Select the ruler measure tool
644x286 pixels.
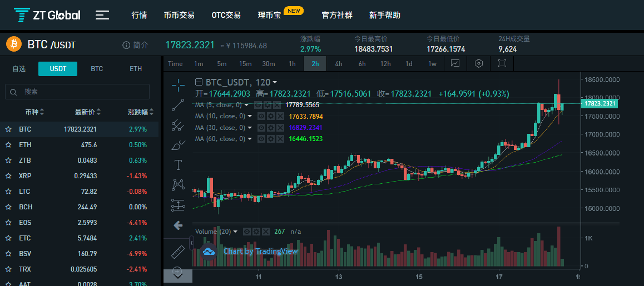tap(178, 252)
